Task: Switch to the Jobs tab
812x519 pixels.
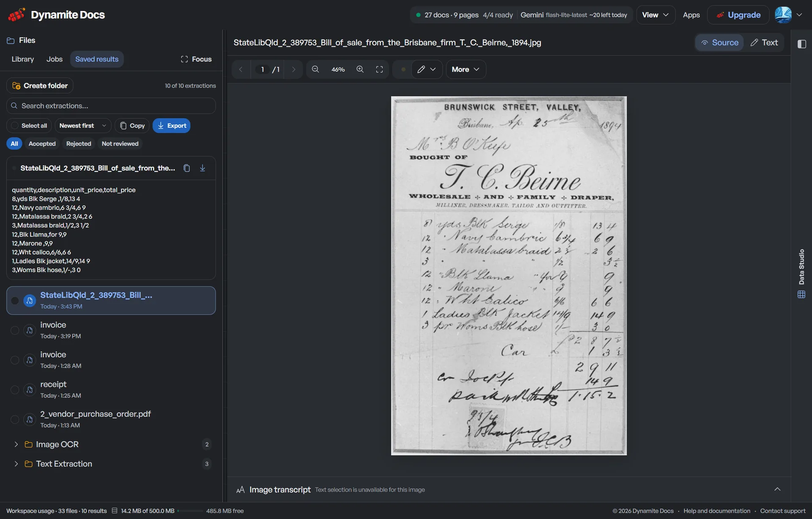Action: 54,59
